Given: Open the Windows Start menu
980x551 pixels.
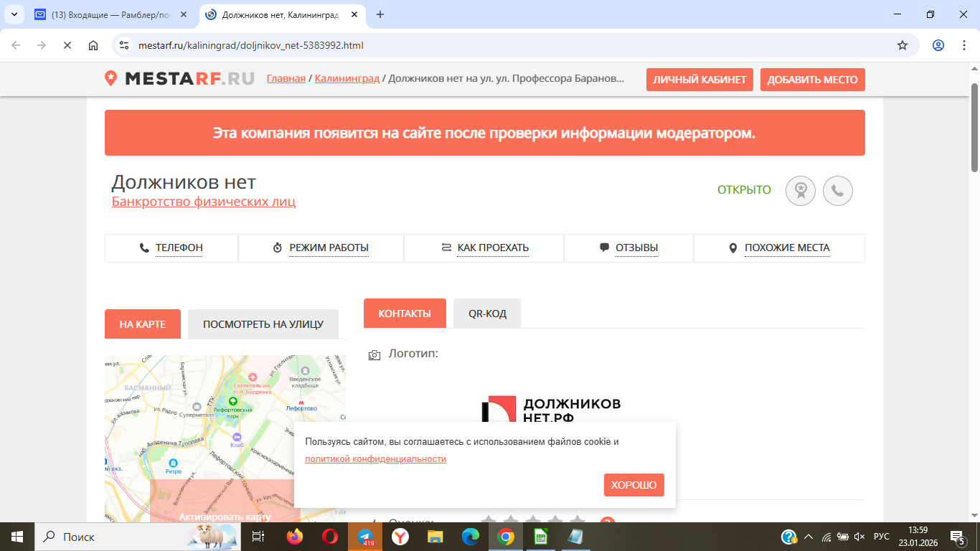Looking at the screenshot, I should click(x=17, y=537).
